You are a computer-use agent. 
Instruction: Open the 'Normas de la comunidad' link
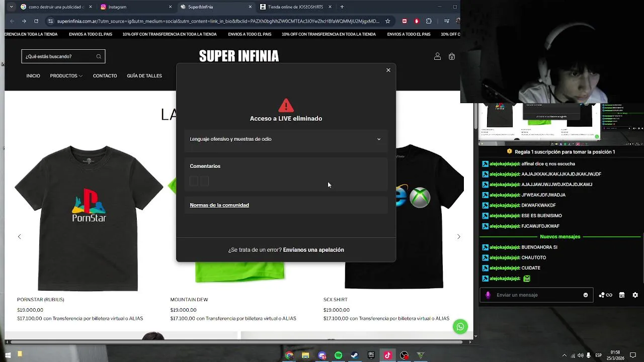[x=219, y=205]
